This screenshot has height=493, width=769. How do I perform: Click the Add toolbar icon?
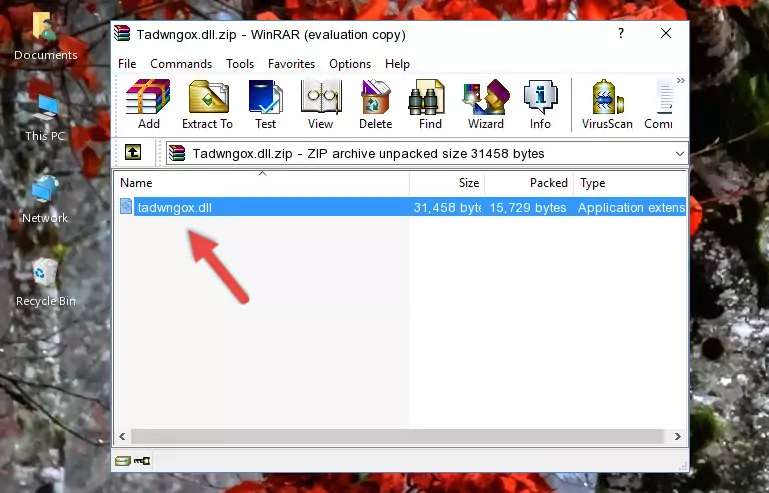pos(148,104)
